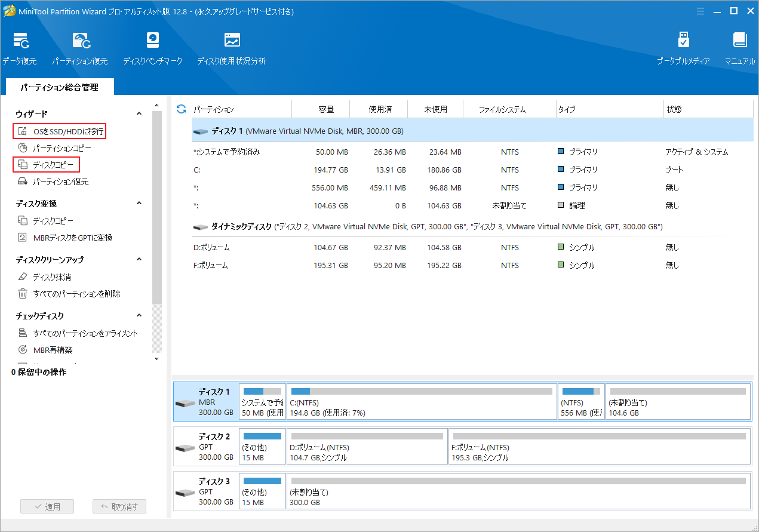Start ディスク使用状況分析
The width and height of the screenshot is (759, 532).
click(232, 48)
